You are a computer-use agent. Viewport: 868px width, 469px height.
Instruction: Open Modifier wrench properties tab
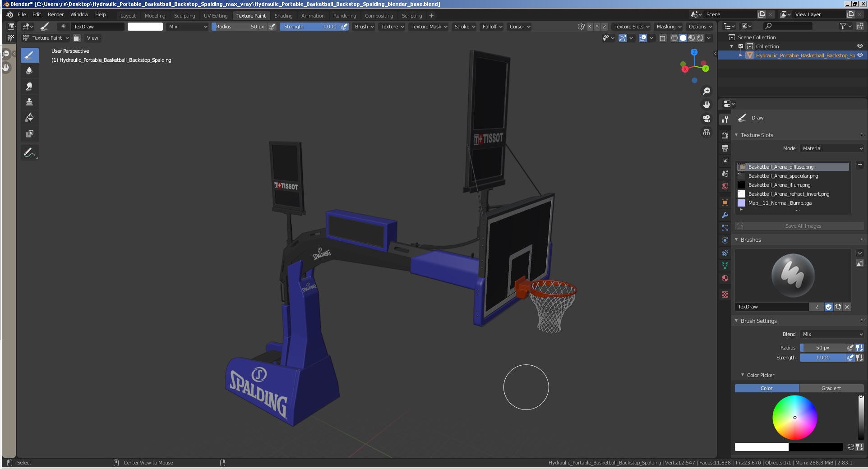[725, 215]
